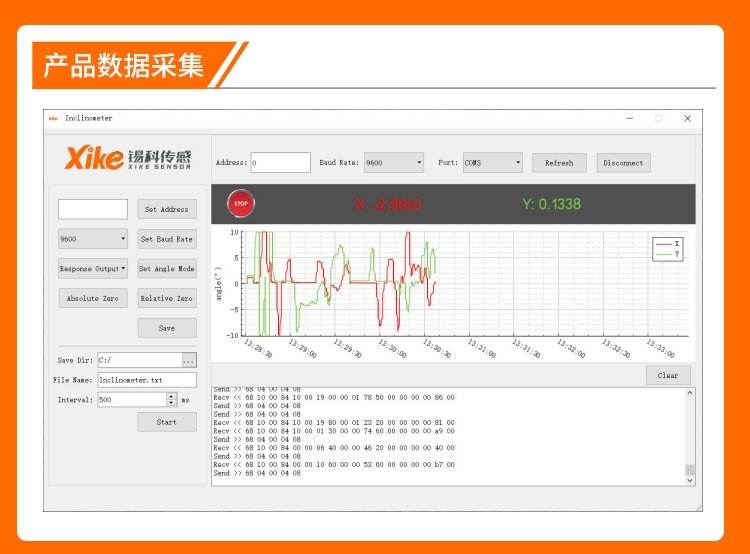Open the Response Output mode dropdown

(93, 269)
